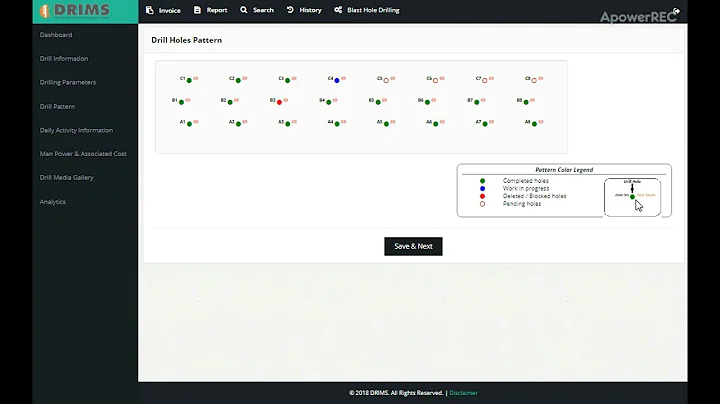Screen dimensions: 720x404
Task: Open Daily Activity Information in sidebar
Action: (x=76, y=130)
